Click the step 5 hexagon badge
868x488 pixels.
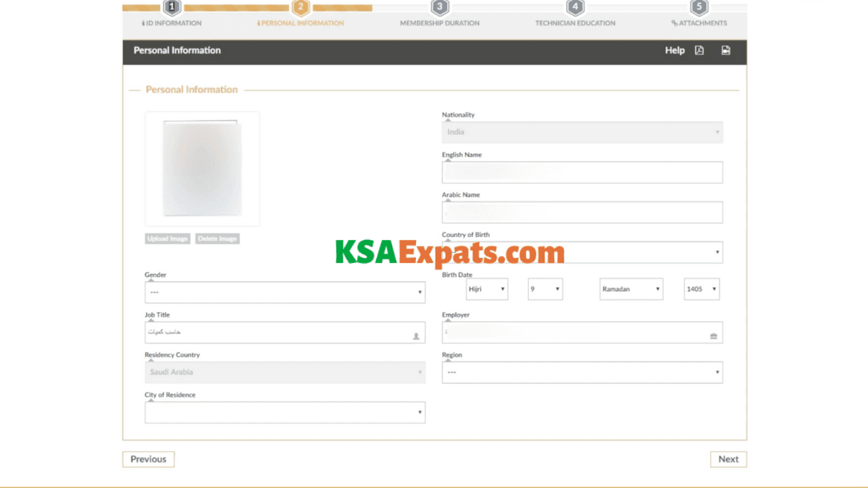699,9
